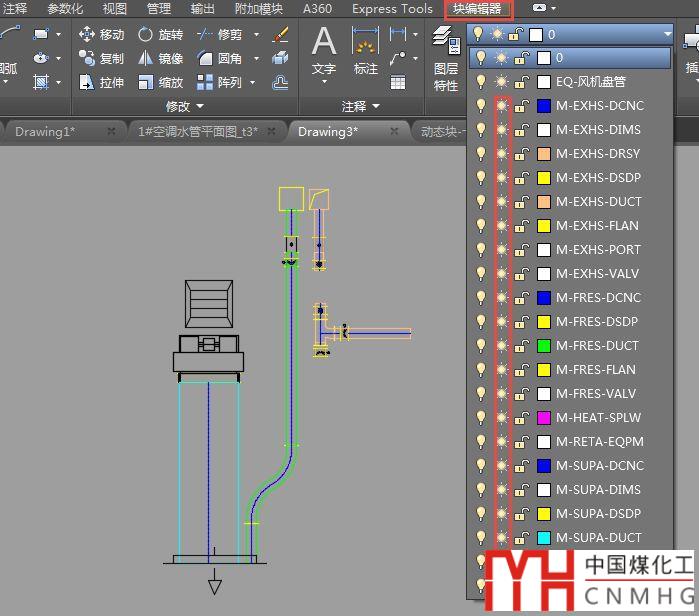The height and width of the screenshot is (616, 699).
Task: Select the Scale (缩放) tool
Action: tap(160, 83)
